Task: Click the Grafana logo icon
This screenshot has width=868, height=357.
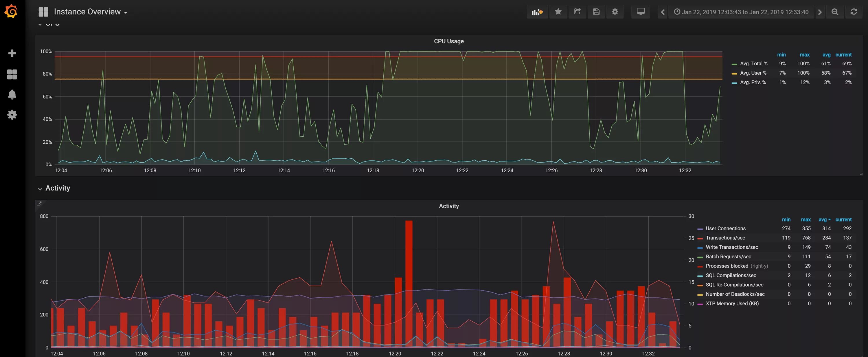Action: [11, 12]
